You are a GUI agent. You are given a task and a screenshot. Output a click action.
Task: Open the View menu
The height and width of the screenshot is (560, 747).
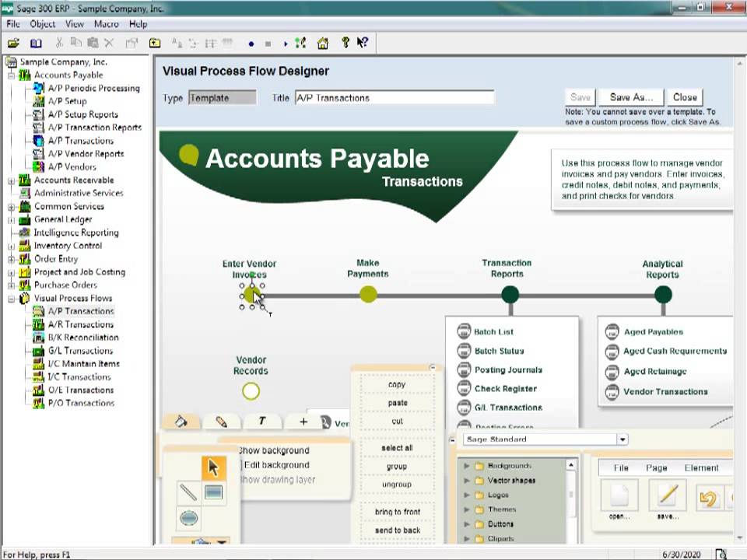[x=75, y=24]
